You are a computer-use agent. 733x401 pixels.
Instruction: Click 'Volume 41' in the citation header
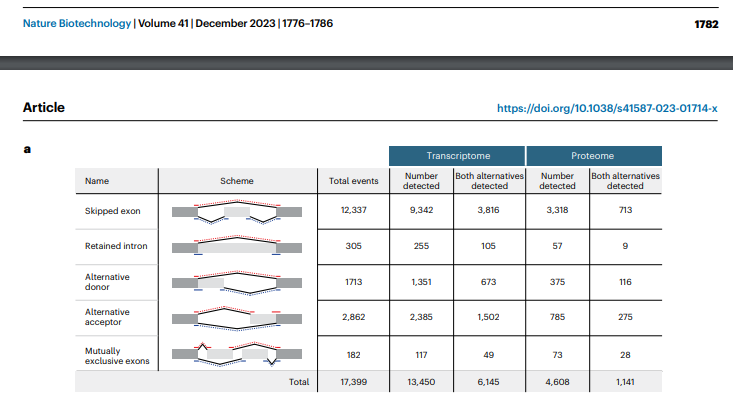click(163, 23)
